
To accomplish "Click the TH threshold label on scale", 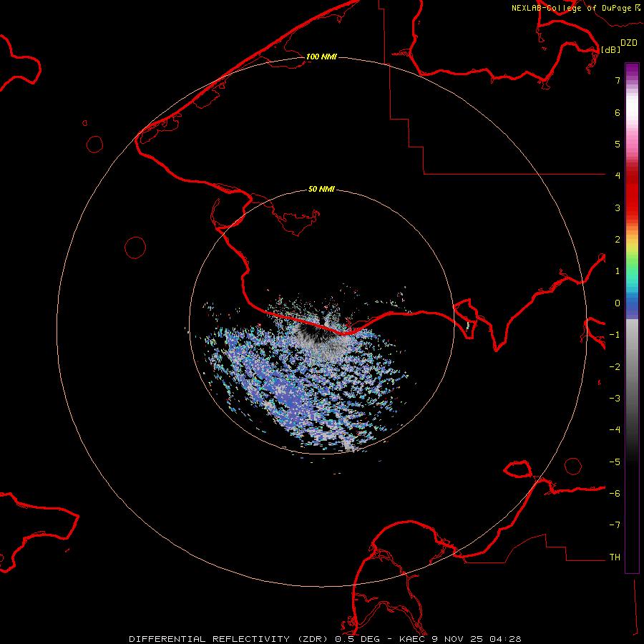I will pyautogui.click(x=615, y=557).
